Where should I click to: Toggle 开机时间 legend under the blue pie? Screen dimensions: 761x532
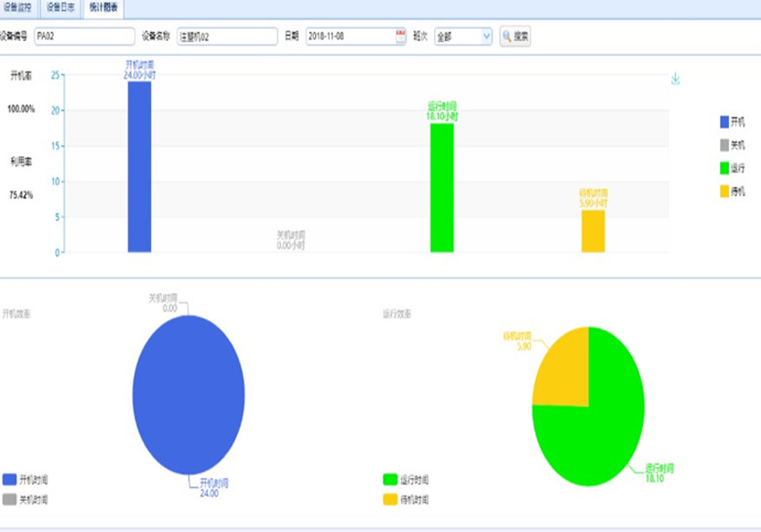25,480
